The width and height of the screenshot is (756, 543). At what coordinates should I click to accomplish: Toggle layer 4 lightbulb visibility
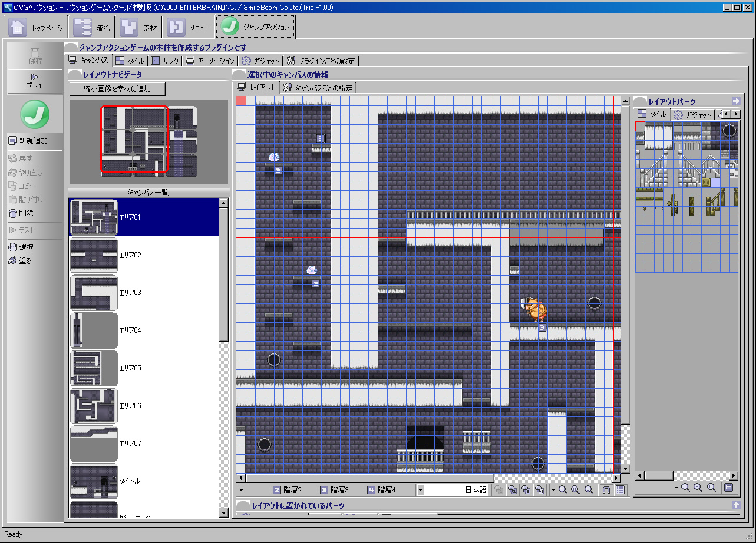click(x=540, y=490)
